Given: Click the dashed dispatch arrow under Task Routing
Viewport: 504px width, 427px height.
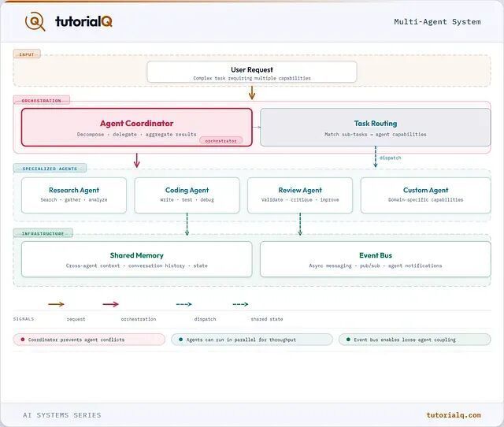Looking at the screenshot, I should [x=376, y=157].
